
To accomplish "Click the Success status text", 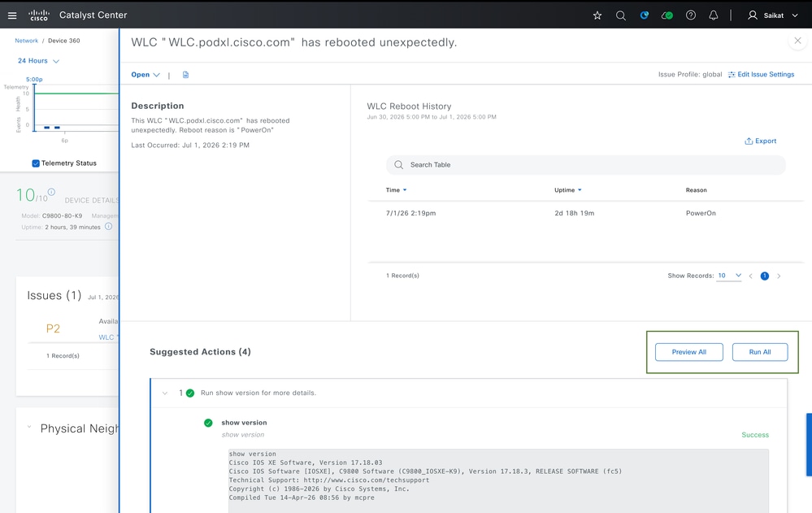I will tap(755, 435).
